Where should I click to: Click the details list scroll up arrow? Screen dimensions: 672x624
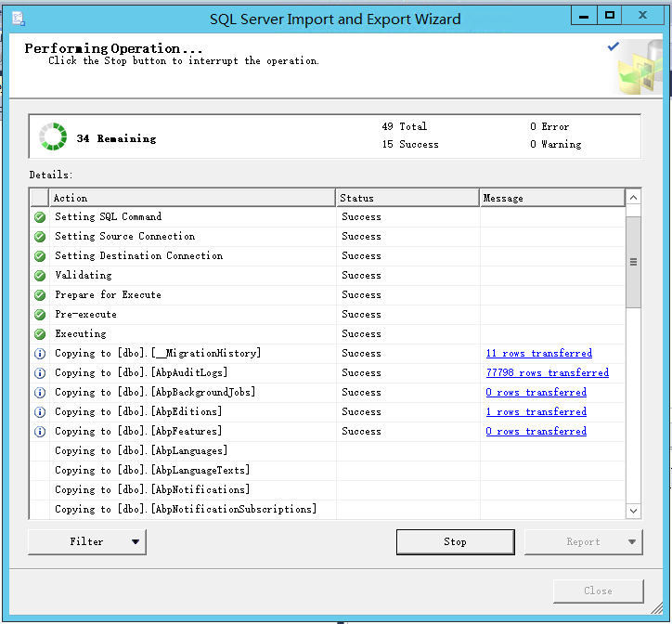pyautogui.click(x=633, y=197)
